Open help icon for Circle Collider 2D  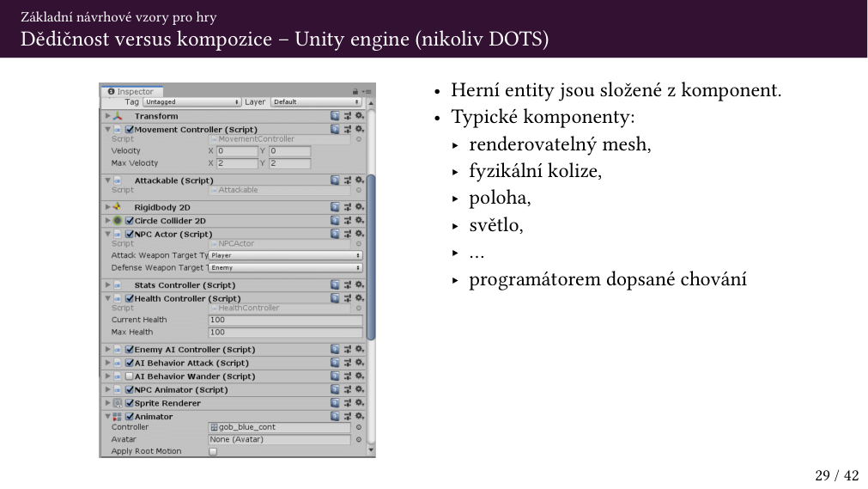(335, 220)
